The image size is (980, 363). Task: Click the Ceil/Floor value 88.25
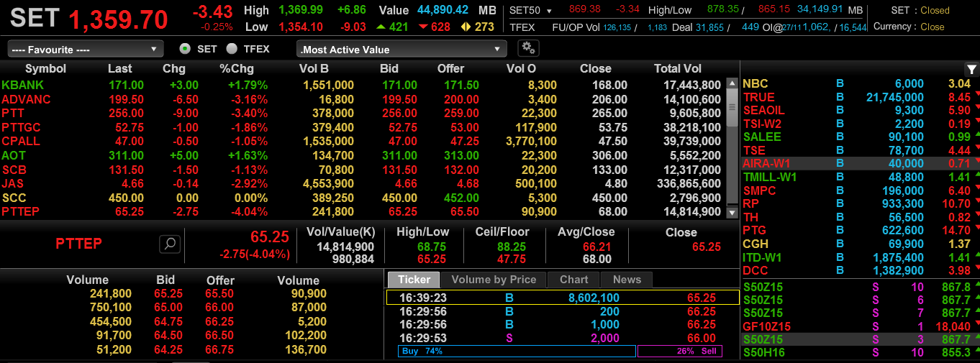point(511,247)
